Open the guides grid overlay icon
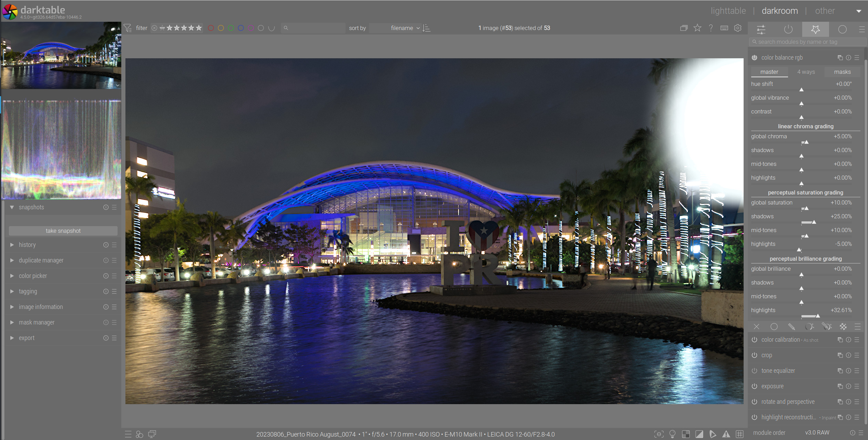 [x=739, y=434]
